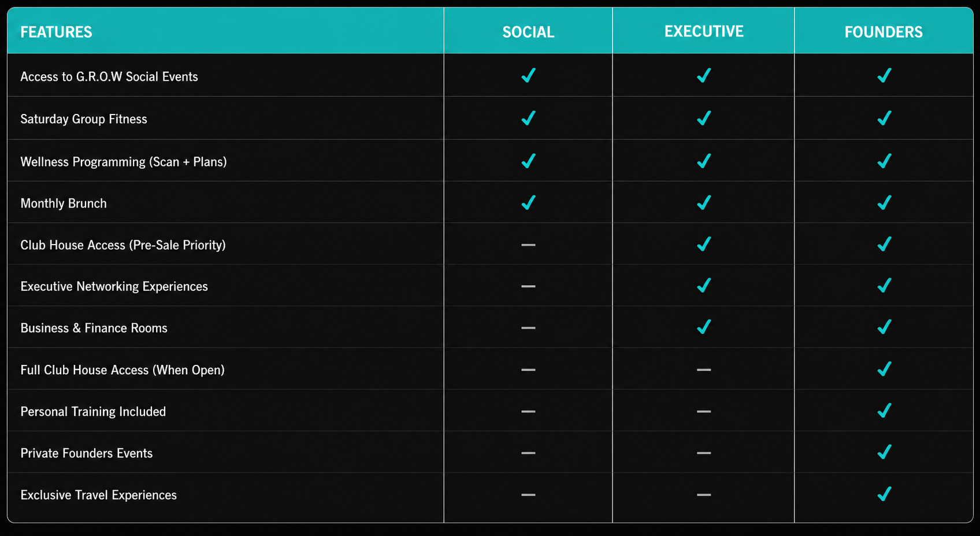This screenshot has width=980, height=536.
Task: Click Executive checkmark for Monthly Brunch
Action: click(703, 203)
